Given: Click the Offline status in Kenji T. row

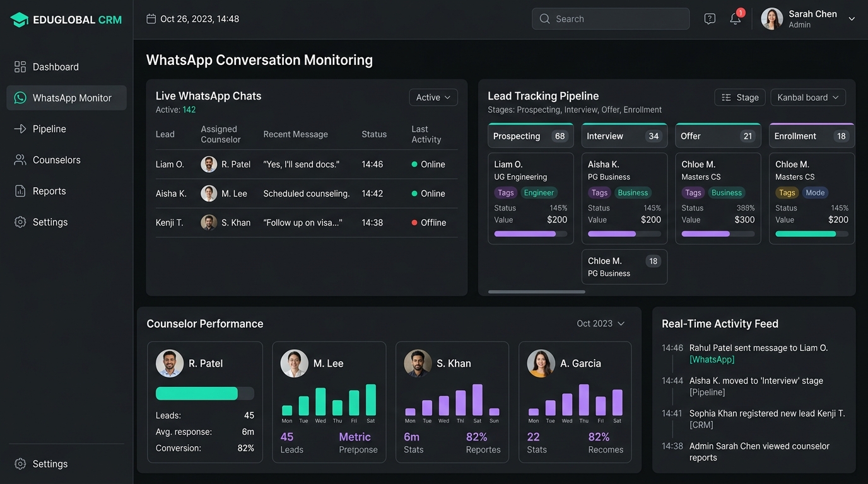Looking at the screenshot, I should [429, 222].
